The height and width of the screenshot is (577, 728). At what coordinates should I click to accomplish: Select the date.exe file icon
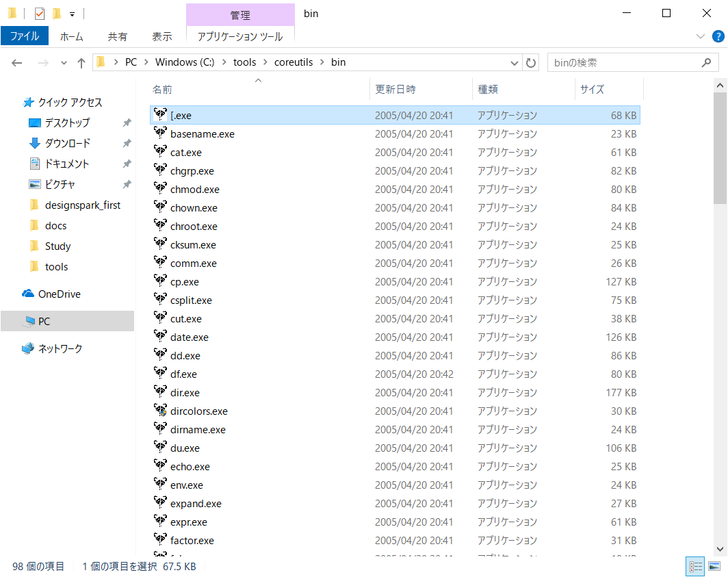tap(160, 336)
